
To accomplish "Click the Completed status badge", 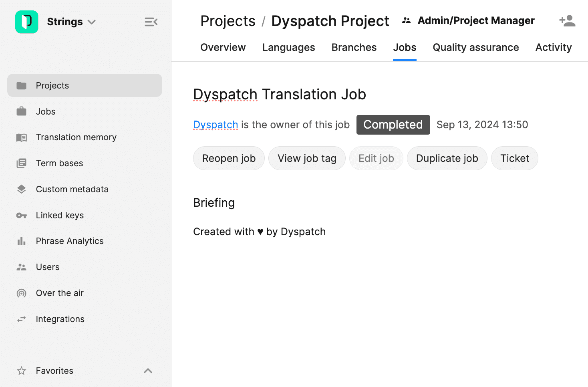I will tap(393, 125).
